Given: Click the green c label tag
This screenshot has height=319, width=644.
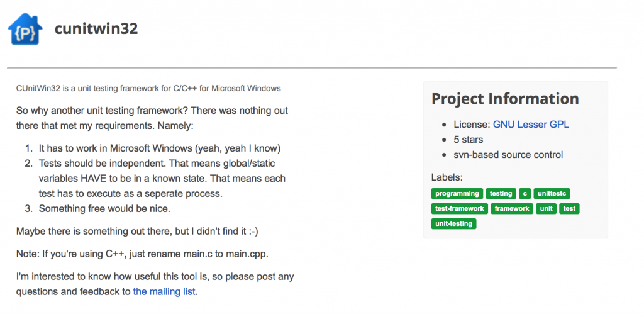Looking at the screenshot, I should pos(525,194).
